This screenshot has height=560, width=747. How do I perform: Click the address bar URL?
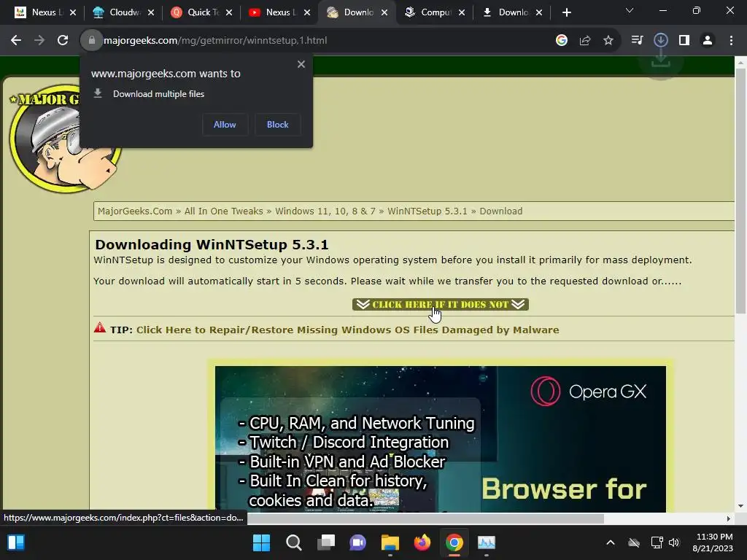[x=215, y=41]
